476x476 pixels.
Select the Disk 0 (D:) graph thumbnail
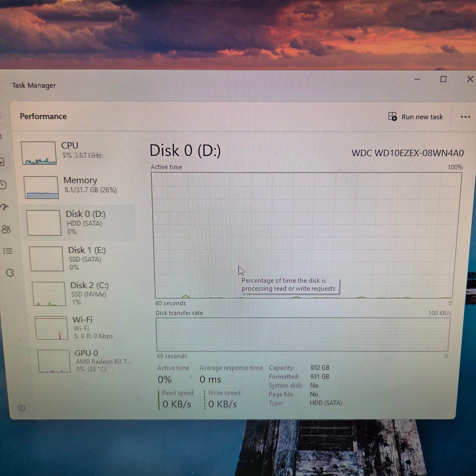(44, 223)
